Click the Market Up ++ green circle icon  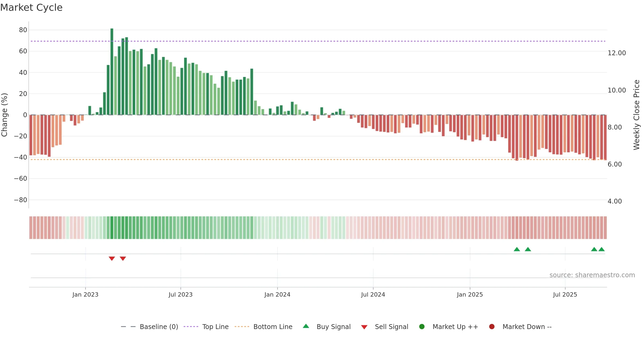tap(422, 327)
